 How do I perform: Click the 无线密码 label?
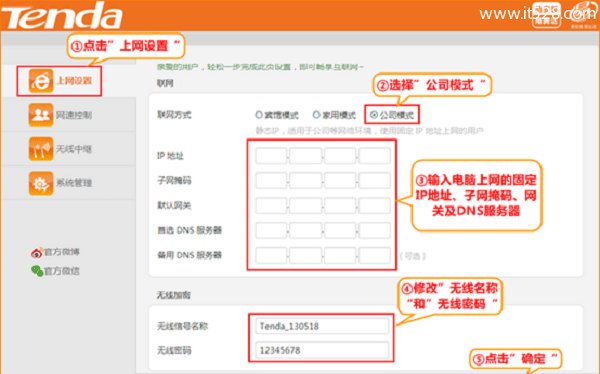coord(174,350)
